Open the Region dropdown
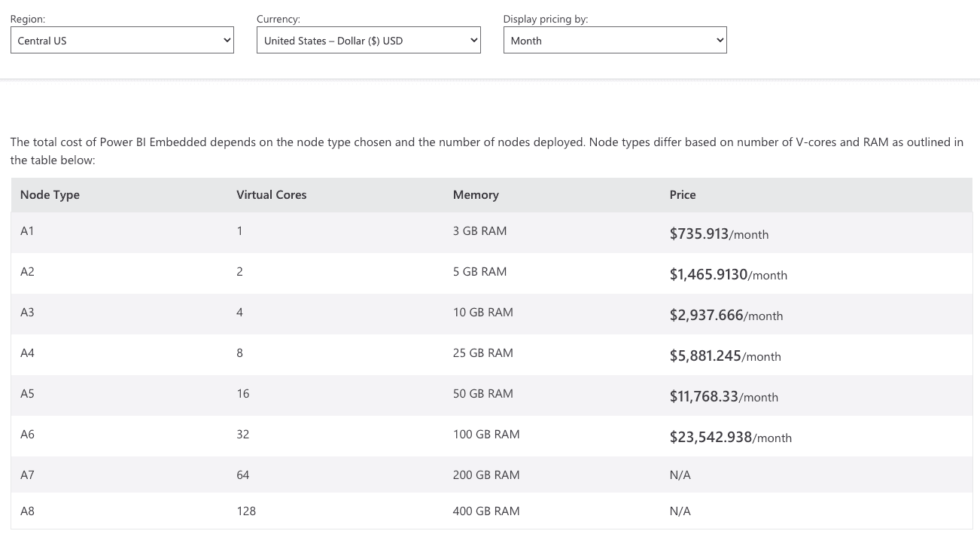Screen dimensions: 980x534 point(120,40)
